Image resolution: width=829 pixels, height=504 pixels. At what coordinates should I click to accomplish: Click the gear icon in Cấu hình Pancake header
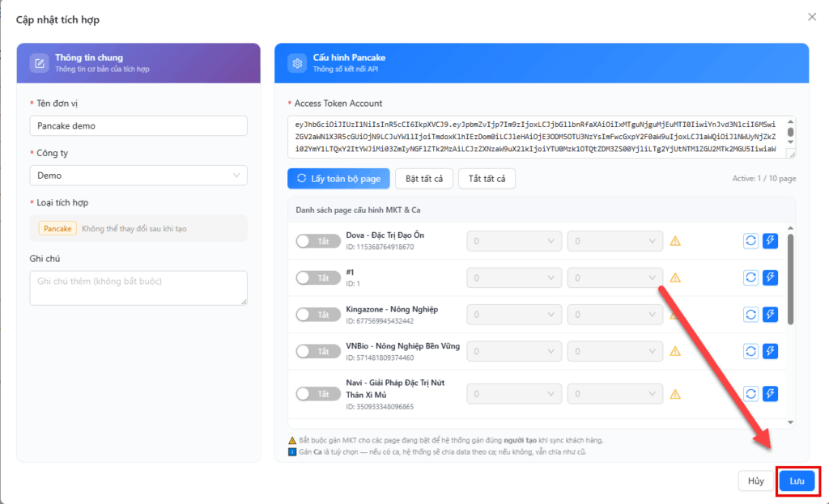[x=297, y=63]
